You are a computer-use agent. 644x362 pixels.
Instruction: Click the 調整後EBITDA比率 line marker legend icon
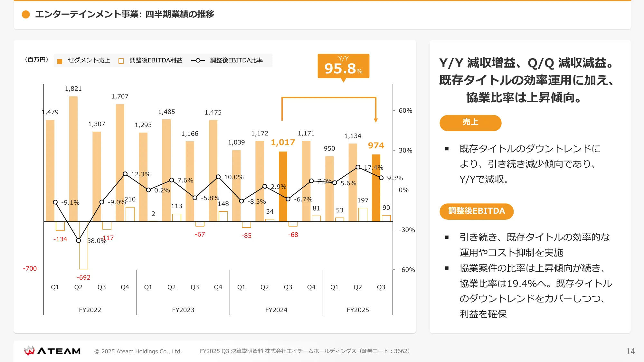click(x=198, y=60)
